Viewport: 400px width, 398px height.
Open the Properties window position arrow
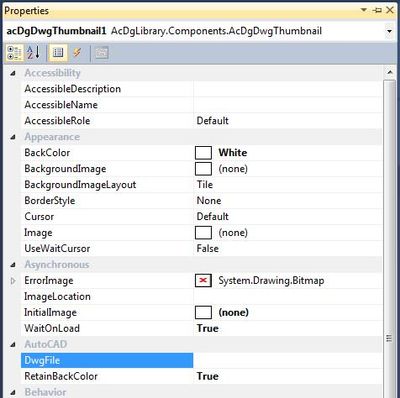[x=364, y=10]
